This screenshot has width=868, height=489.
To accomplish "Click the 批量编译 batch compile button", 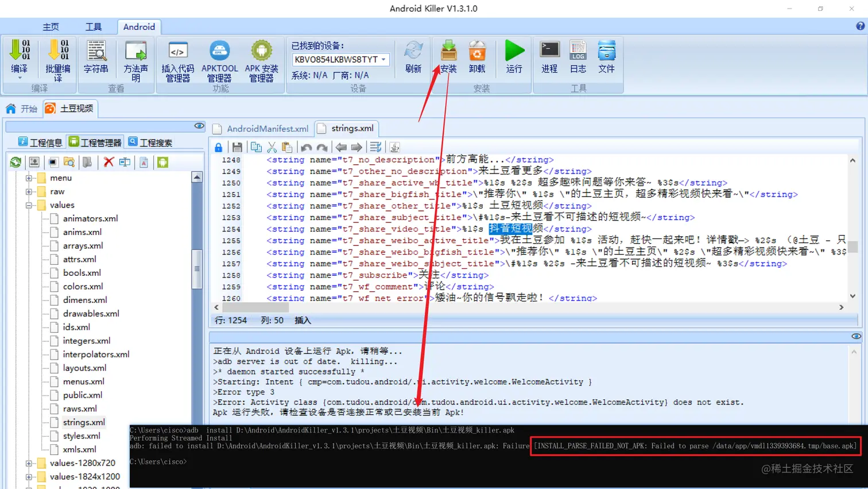I will point(58,60).
